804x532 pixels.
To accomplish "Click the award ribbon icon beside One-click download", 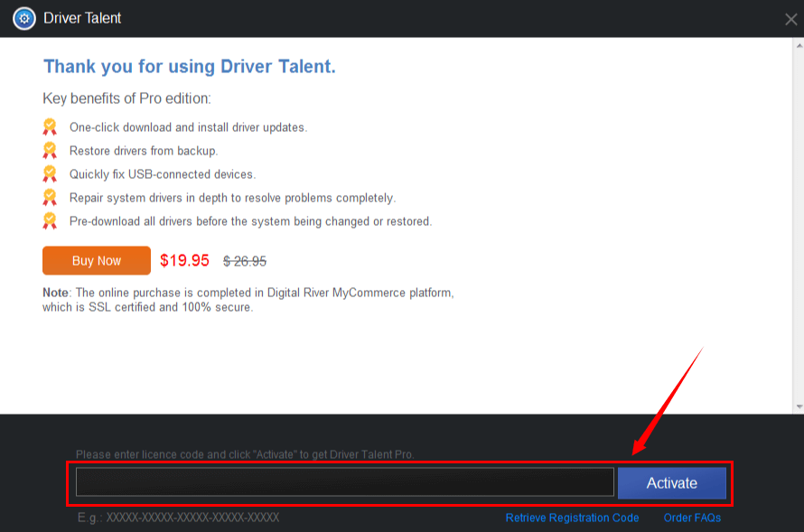I will click(50, 126).
